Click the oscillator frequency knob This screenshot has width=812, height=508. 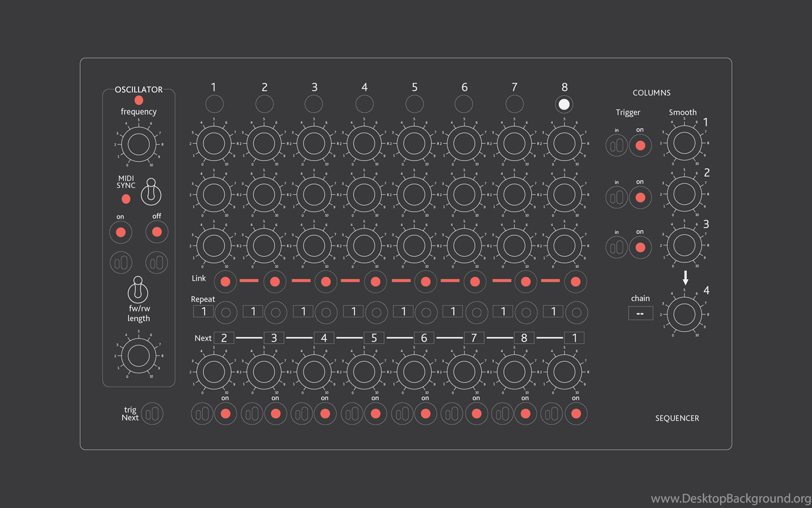(139, 144)
